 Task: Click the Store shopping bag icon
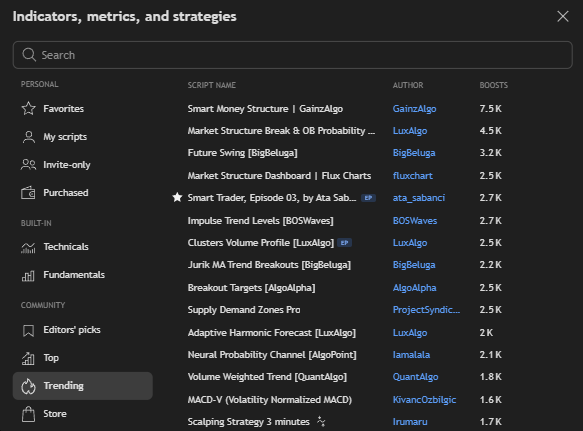pyautogui.click(x=28, y=414)
